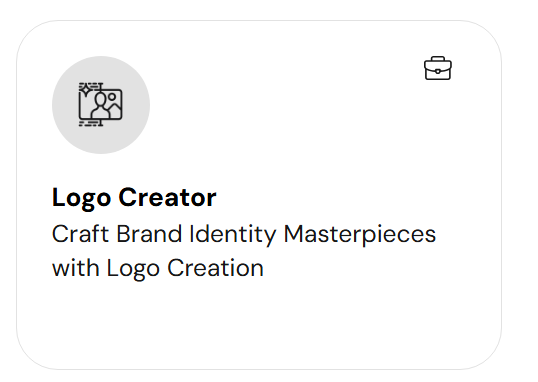
Task: Click the sparkle star in the logo icon
Action: 85,90
